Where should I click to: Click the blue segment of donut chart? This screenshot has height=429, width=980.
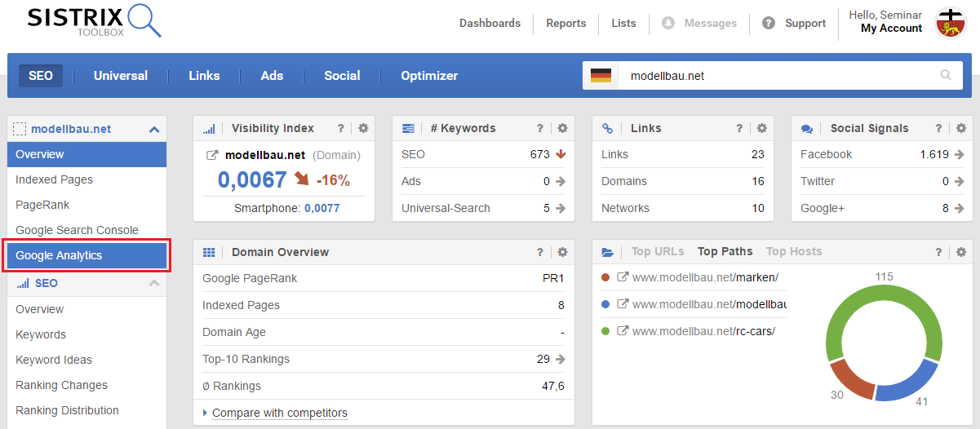point(910,386)
